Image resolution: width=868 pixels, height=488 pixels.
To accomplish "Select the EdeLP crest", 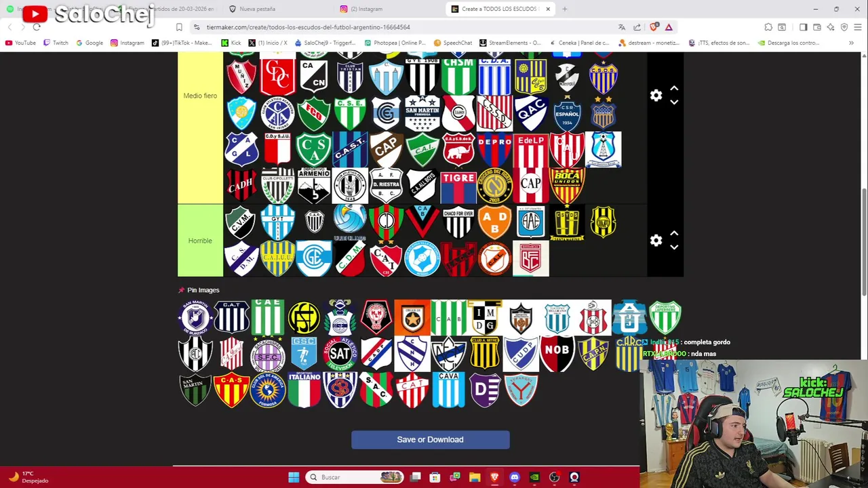I will pyautogui.click(x=531, y=150).
